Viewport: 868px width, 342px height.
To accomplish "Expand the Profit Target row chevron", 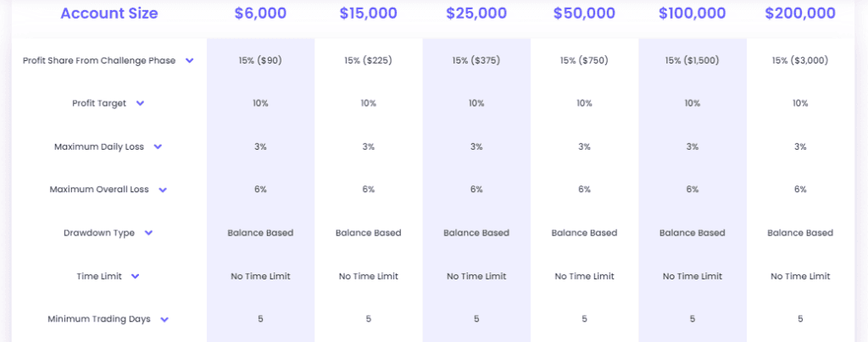I will [x=140, y=103].
